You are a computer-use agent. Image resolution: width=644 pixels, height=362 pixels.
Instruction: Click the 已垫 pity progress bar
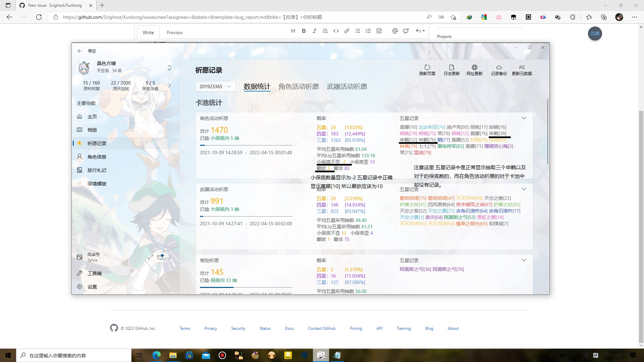pos(247,145)
